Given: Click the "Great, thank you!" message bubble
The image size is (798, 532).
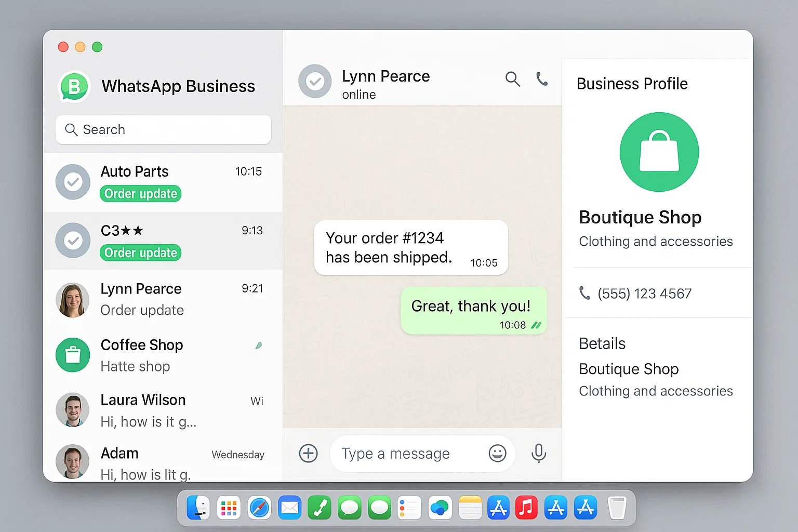Looking at the screenshot, I should tap(474, 311).
